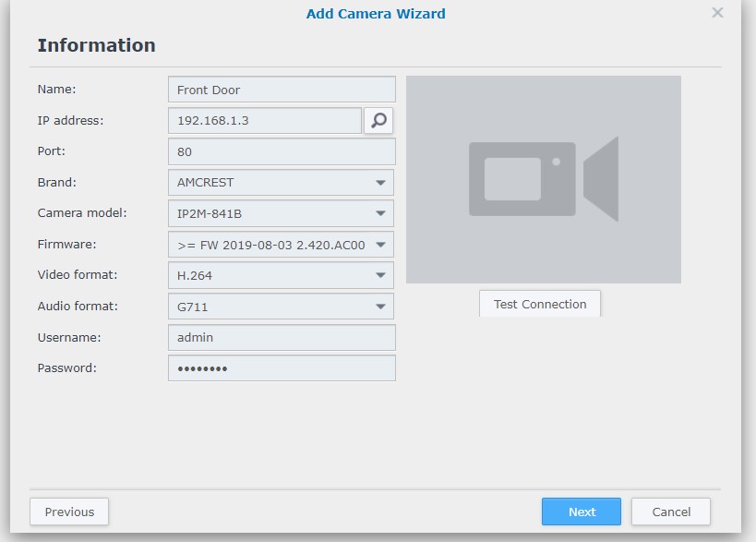Close the Add Camera Wizard dialog
The width and height of the screenshot is (756, 542).
(x=717, y=13)
